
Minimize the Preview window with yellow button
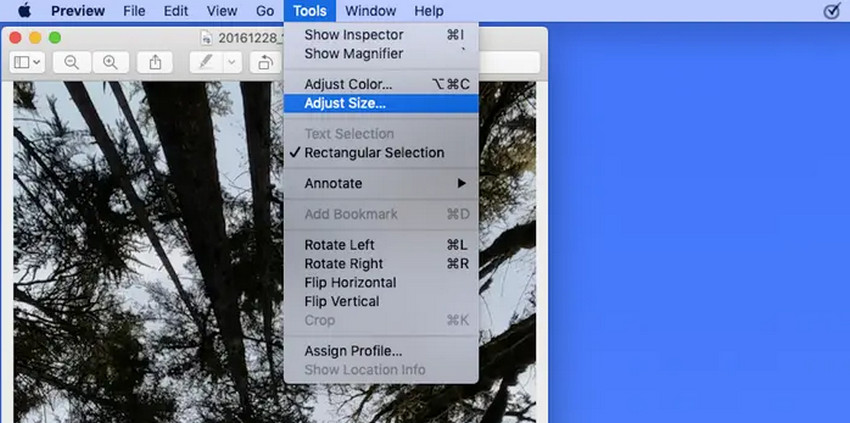35,37
